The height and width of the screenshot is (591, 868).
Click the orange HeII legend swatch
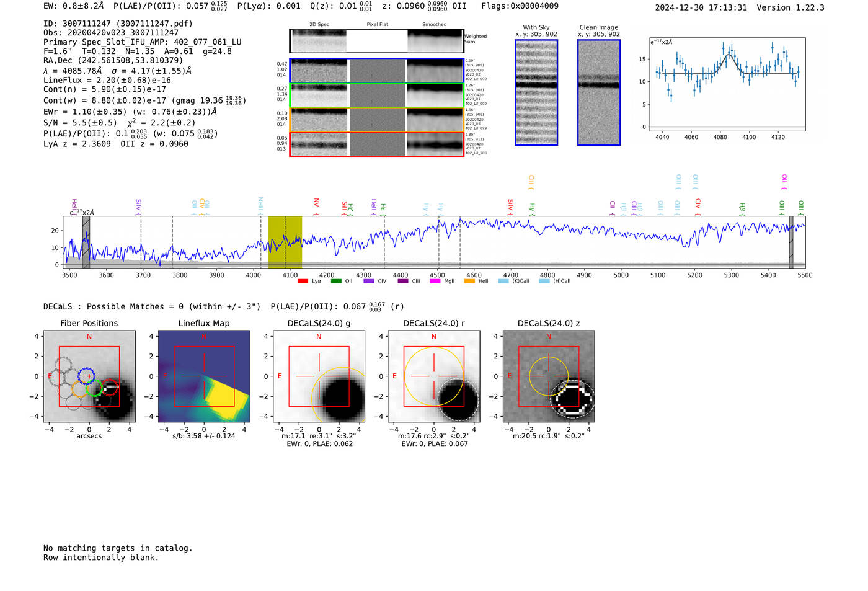[x=469, y=281]
